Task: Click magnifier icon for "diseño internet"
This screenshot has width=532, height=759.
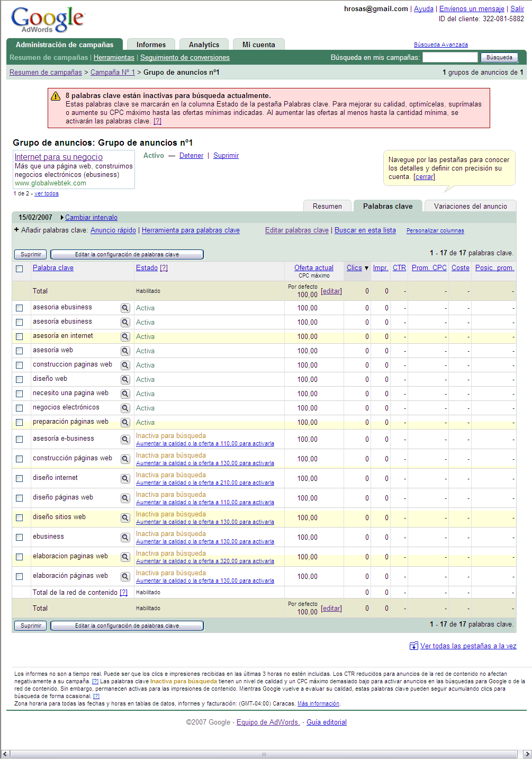Action: [125, 478]
